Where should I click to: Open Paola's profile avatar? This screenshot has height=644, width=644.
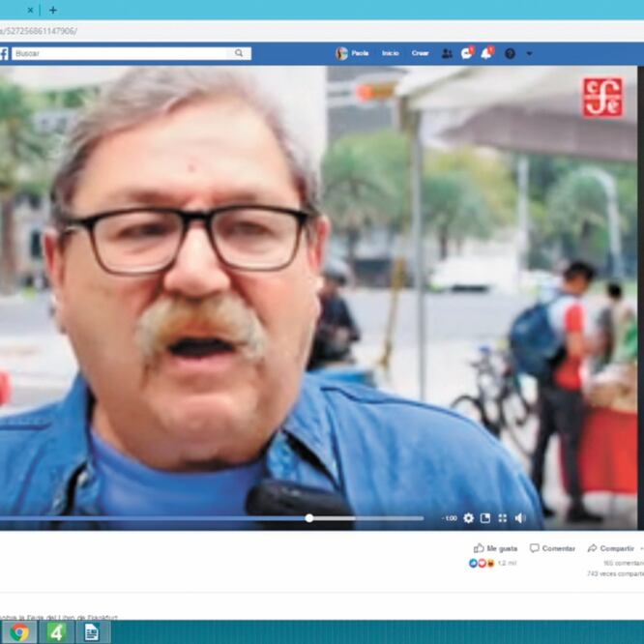341,53
